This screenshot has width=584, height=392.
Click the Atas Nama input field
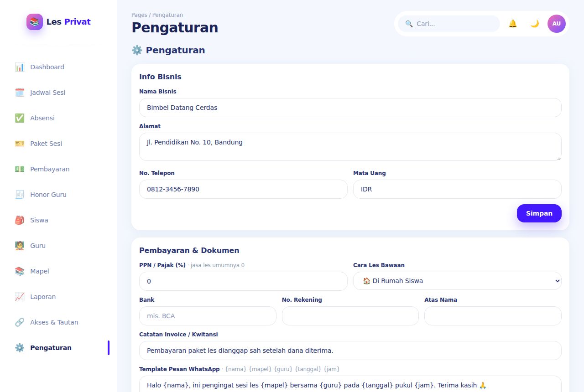[x=493, y=316]
